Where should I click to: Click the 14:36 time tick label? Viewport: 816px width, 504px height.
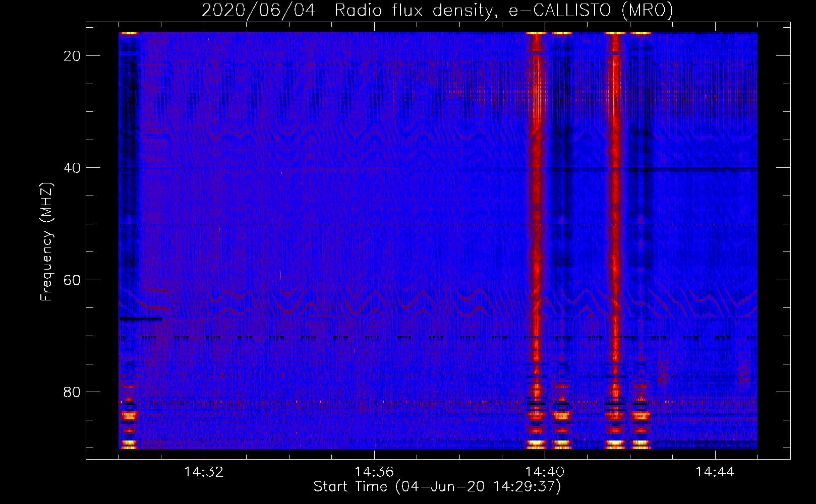[x=374, y=472]
